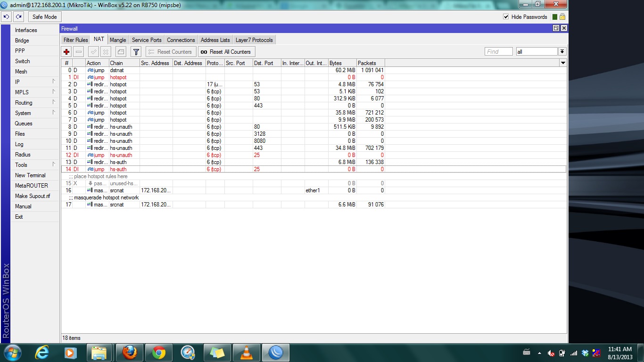Launch Internet Explorer from the taskbar
Screen dimensions: 644x362
43,353
